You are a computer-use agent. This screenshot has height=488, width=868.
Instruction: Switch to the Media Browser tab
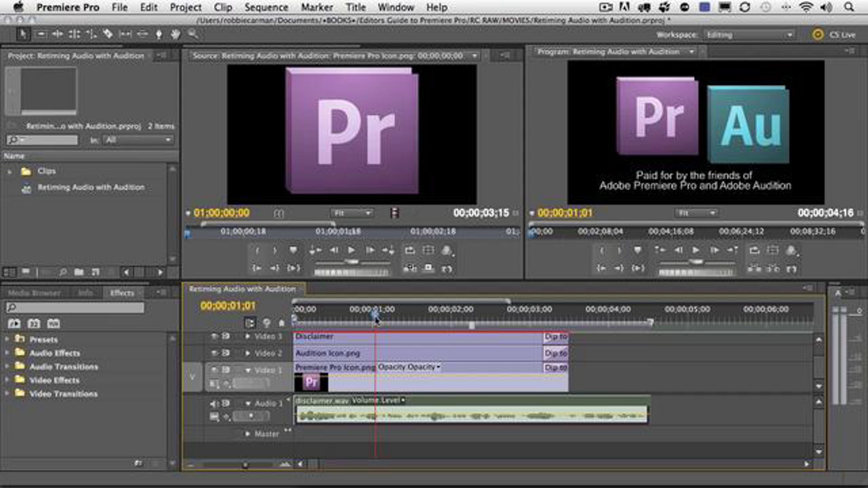[34, 293]
